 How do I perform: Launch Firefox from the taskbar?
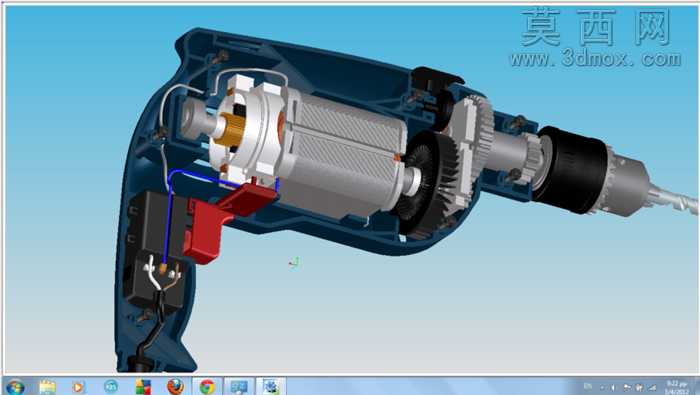pos(175,387)
